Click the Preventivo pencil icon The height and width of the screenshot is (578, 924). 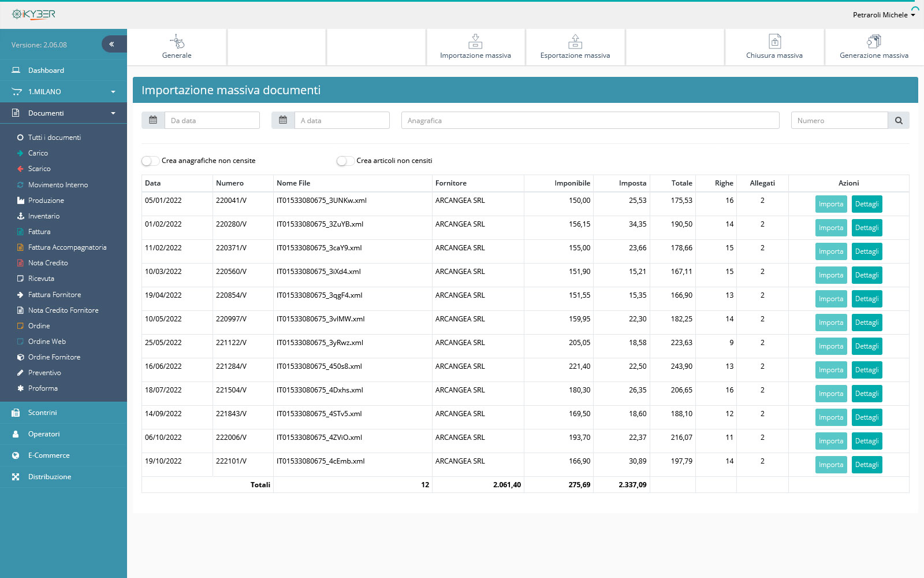[20, 373]
